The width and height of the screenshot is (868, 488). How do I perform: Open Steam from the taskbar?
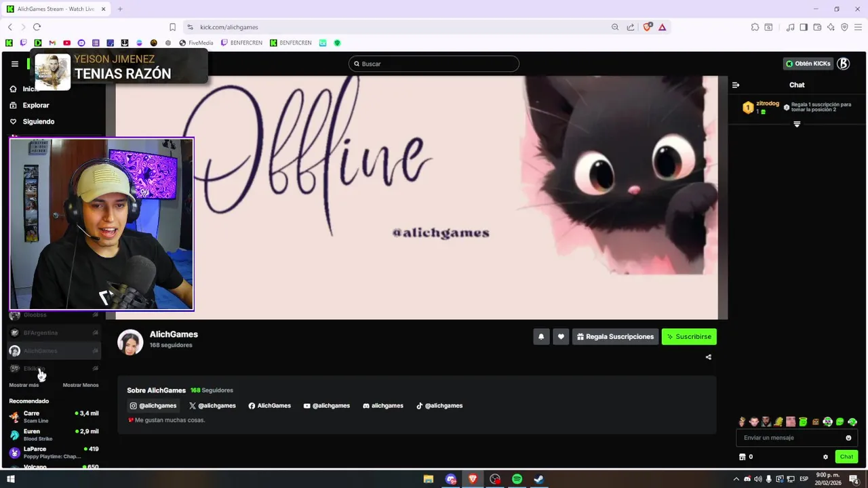[538, 479]
